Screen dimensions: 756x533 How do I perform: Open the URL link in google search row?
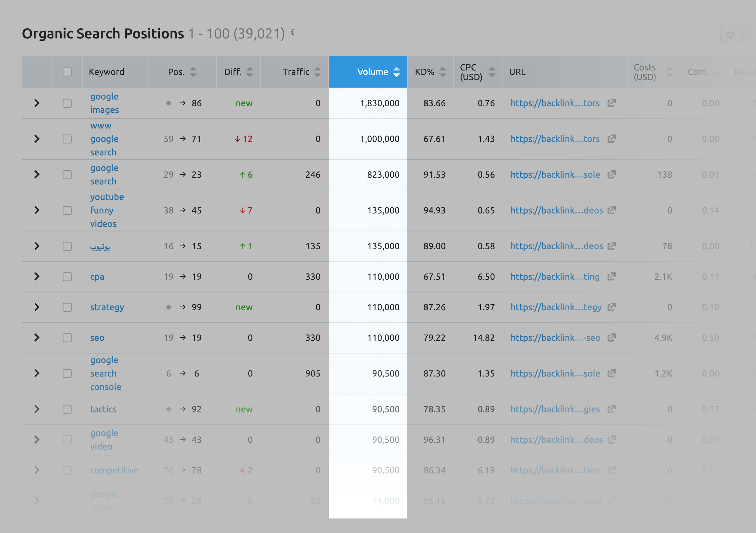555,174
